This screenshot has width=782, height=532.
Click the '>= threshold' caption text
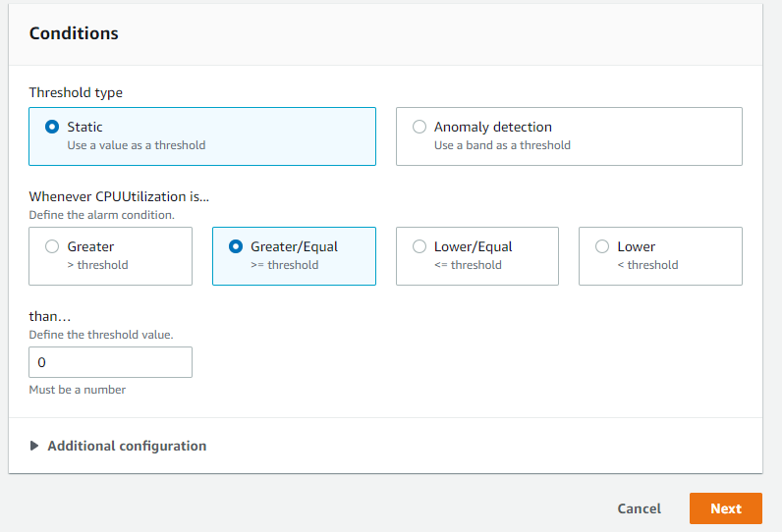[284, 265]
